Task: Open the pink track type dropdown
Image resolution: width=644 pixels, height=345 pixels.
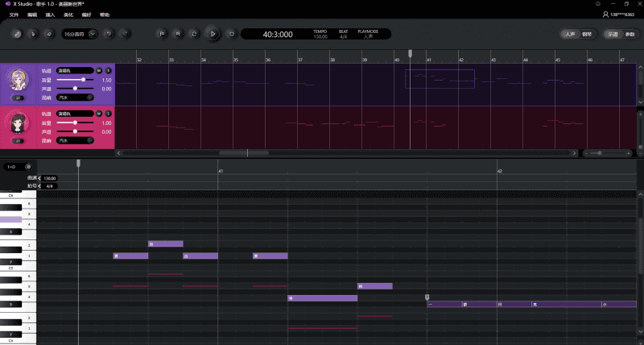Action: pos(75,114)
